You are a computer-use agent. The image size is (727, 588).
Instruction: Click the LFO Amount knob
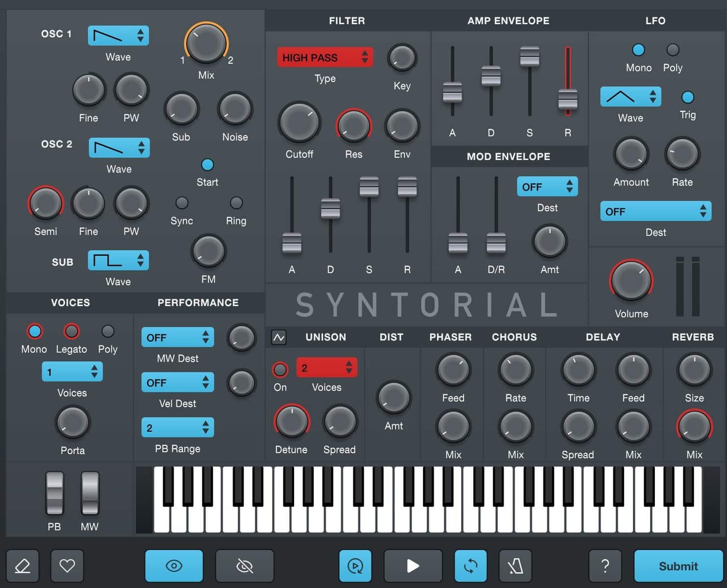[x=631, y=154]
